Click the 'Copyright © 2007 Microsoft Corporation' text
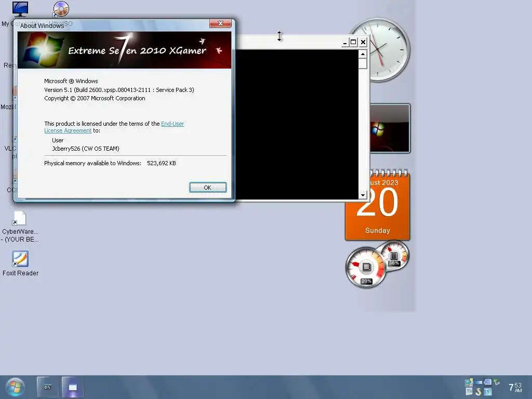This screenshot has height=399, width=532. point(95,98)
